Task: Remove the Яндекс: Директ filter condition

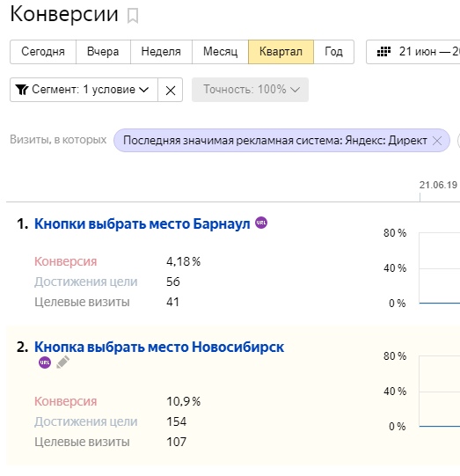Action: tap(437, 141)
